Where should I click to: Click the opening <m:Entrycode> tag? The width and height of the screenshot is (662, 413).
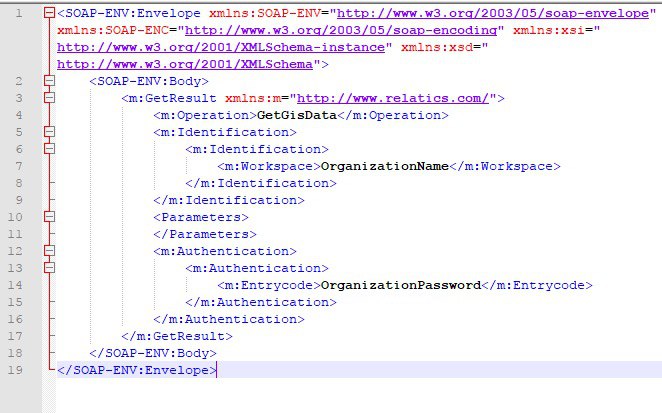pyautogui.click(x=269, y=285)
